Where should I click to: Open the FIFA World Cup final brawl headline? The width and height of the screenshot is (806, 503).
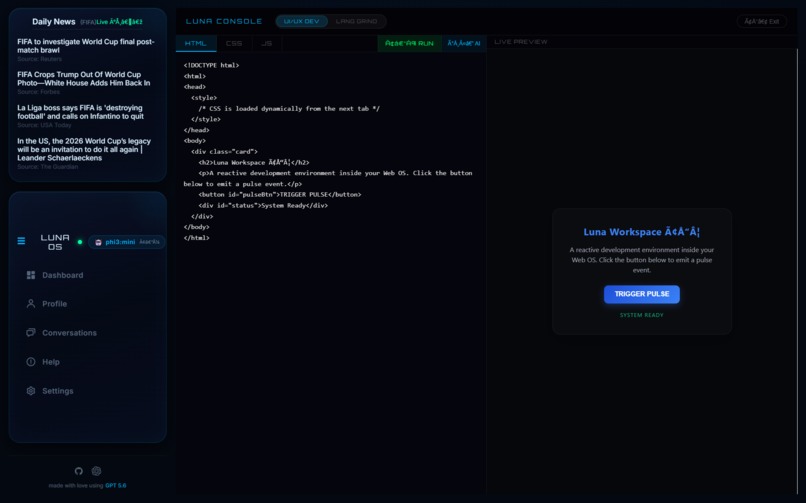[86, 46]
